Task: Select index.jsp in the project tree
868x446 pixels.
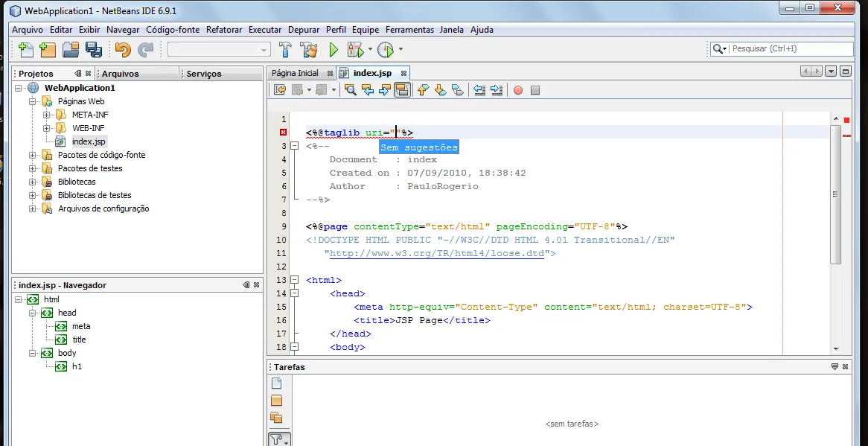Action: 89,141
